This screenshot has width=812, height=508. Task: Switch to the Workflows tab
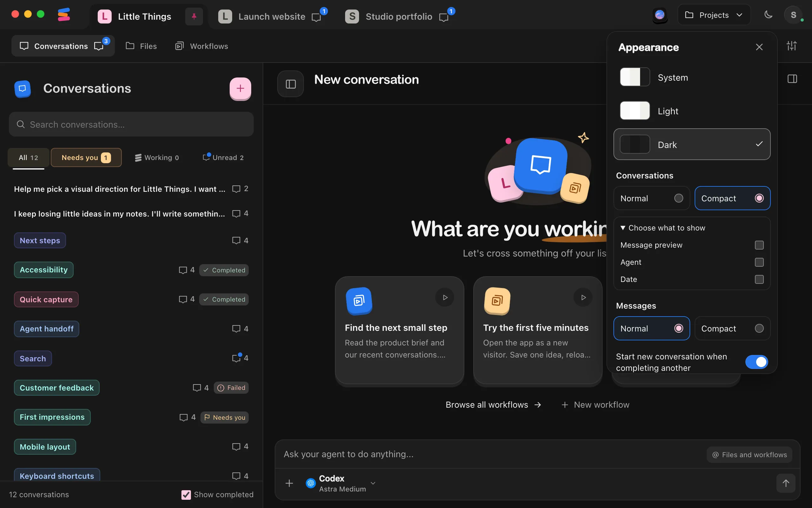202,46
